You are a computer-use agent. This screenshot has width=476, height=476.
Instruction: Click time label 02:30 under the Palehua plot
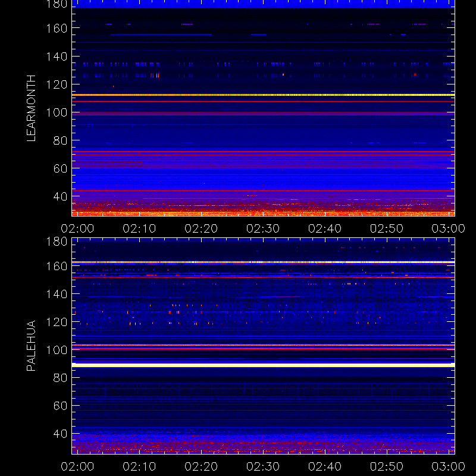tap(263, 466)
